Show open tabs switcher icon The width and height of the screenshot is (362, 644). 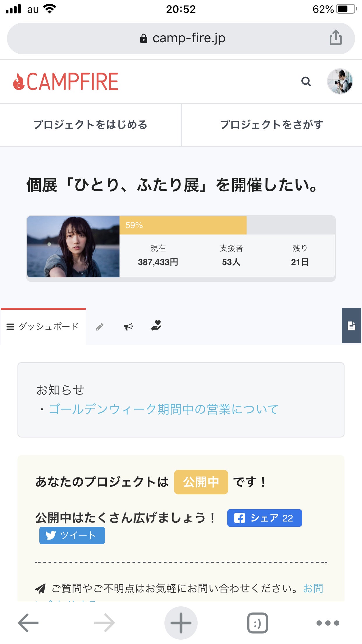[x=257, y=622]
